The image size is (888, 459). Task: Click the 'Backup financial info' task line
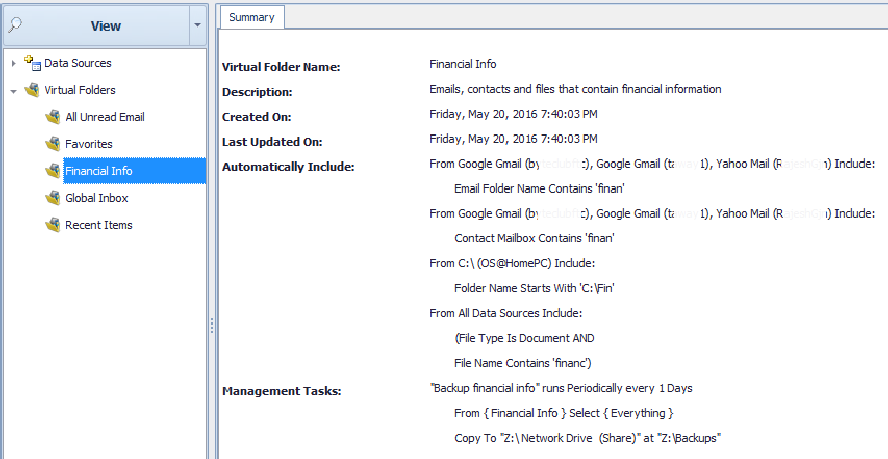[x=561, y=388]
